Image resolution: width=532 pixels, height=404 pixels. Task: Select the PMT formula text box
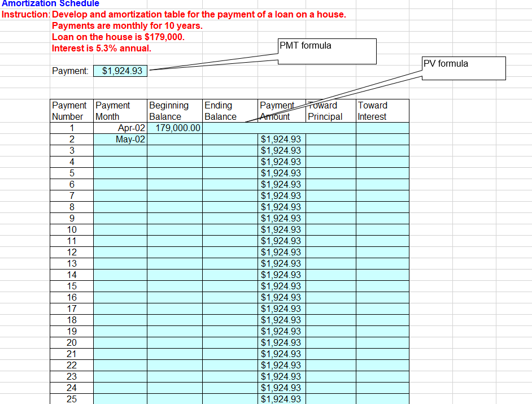(x=326, y=51)
